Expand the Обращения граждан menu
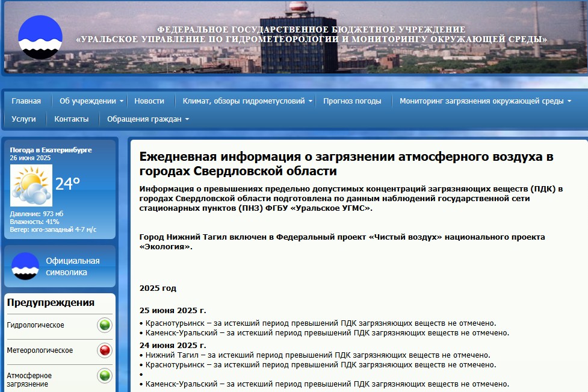588x392 pixels. tap(147, 119)
